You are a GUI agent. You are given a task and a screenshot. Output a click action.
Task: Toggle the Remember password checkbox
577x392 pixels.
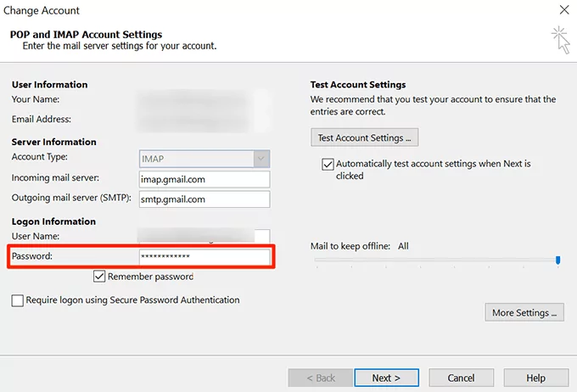[100, 277]
